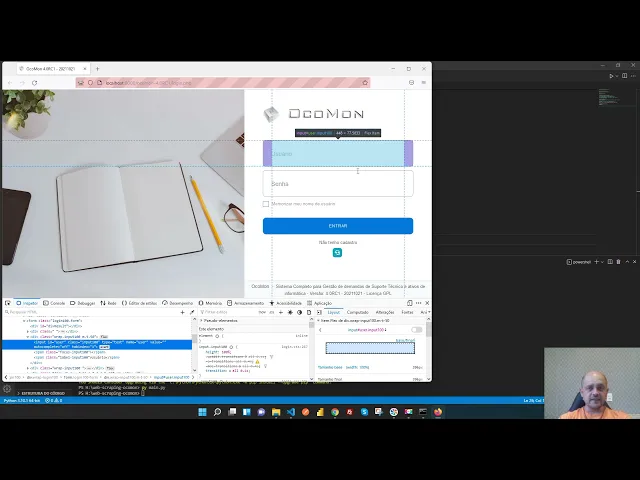
Task: Close the DevTools panel
Action: click(427, 303)
